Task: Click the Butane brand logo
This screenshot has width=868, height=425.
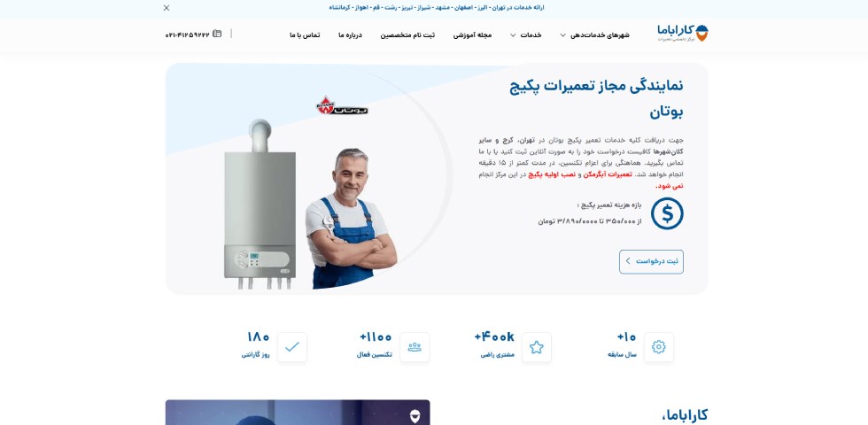Action: coord(342,106)
